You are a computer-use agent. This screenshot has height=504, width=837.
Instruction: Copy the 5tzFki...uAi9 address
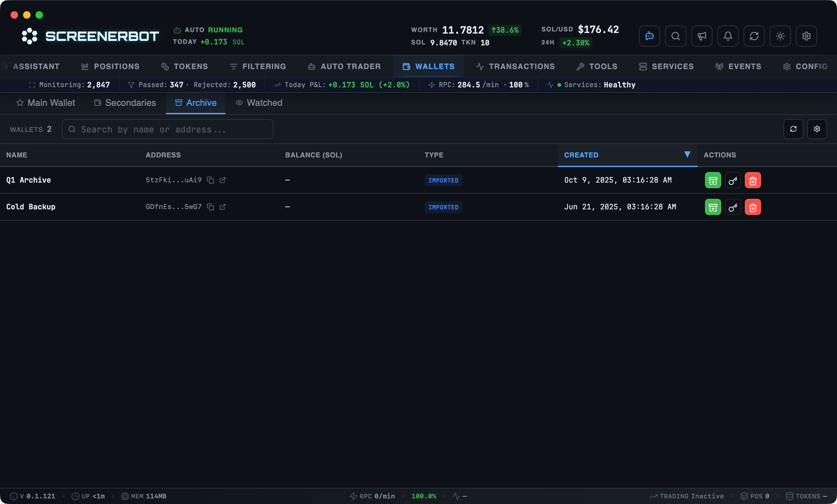click(210, 180)
